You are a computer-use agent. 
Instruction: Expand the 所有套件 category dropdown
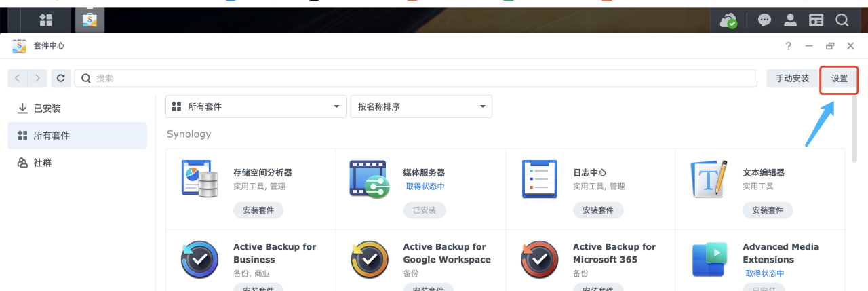point(256,106)
